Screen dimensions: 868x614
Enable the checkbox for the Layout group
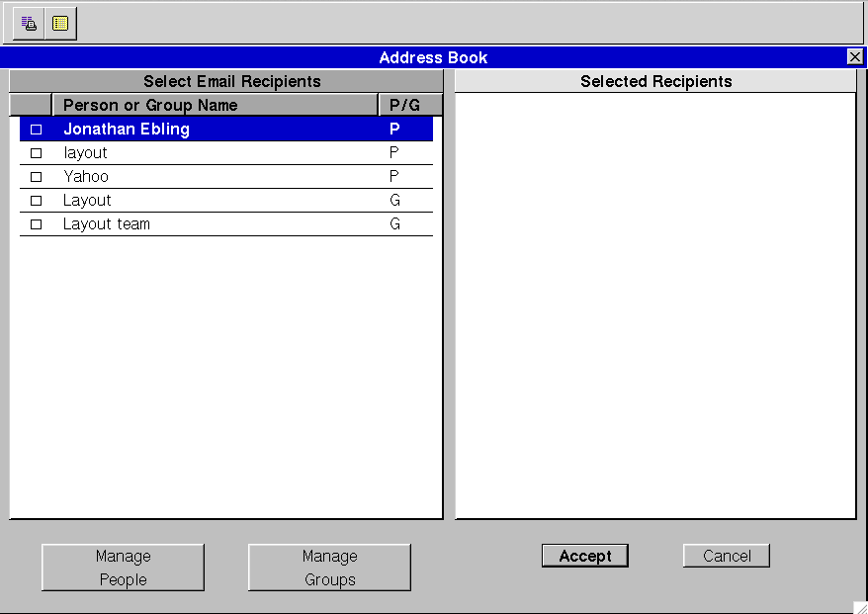(x=37, y=201)
